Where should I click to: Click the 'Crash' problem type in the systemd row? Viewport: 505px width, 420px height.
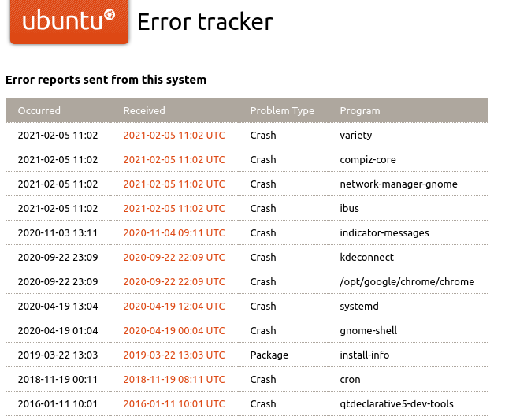[x=263, y=306]
